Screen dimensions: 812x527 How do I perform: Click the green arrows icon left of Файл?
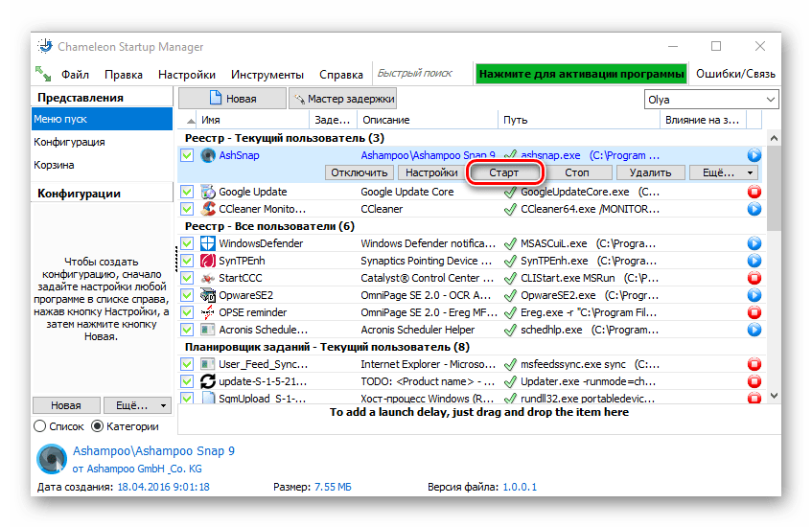[43, 75]
